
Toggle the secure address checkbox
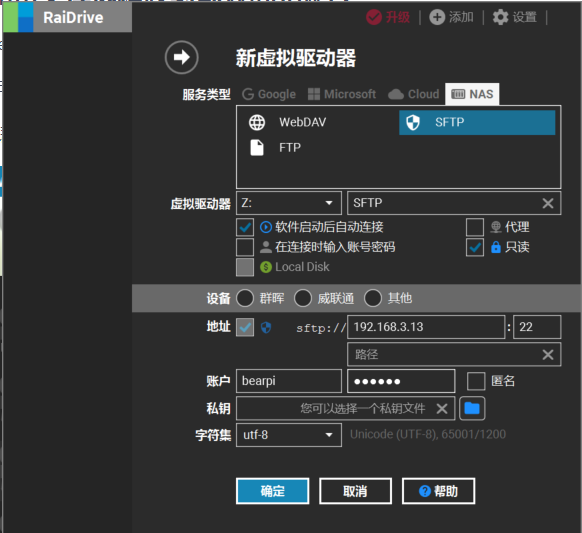[245, 327]
